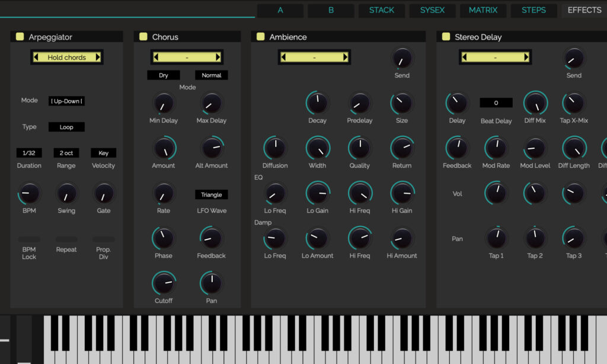Click the Arpeggiator Loop type button
Screen dimensions: 607x364
[x=66, y=127]
